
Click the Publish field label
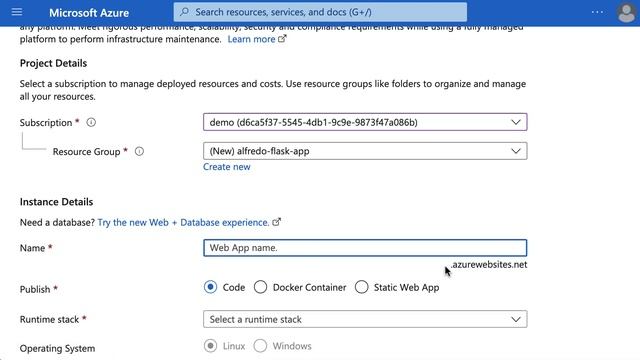click(x=35, y=289)
